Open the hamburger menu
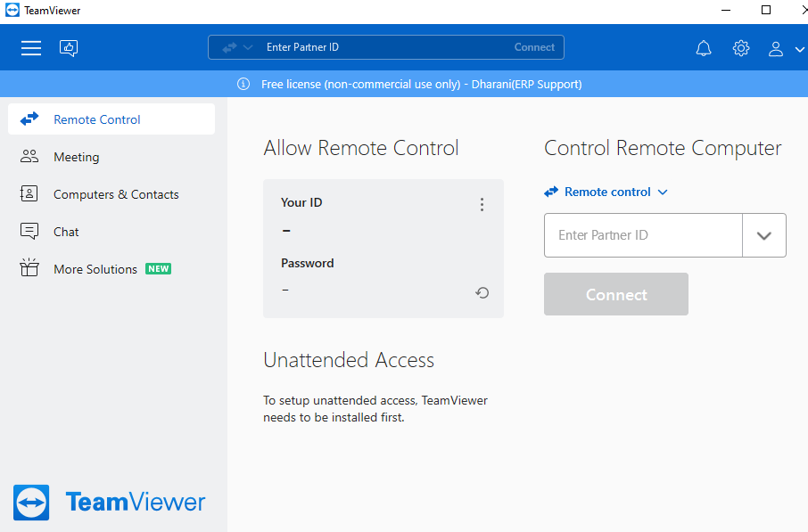 pos(31,48)
